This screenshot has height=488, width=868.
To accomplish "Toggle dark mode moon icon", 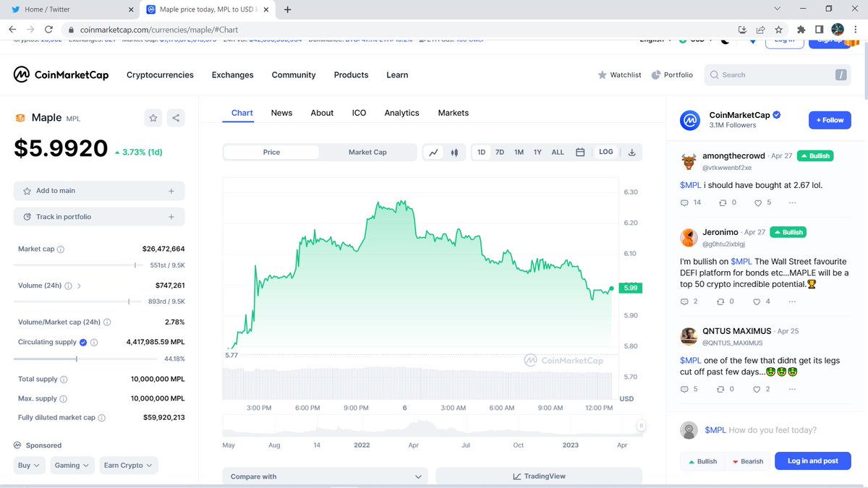I will click(x=725, y=41).
